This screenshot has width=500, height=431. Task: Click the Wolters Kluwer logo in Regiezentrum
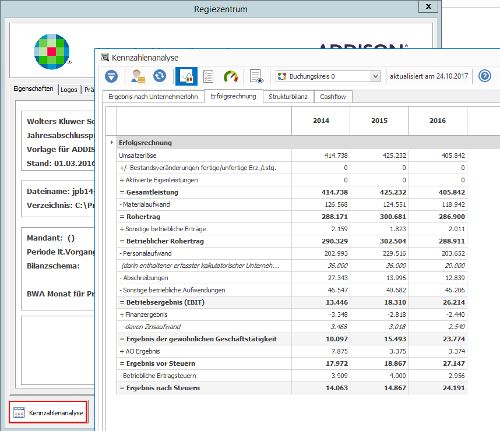click(x=52, y=52)
